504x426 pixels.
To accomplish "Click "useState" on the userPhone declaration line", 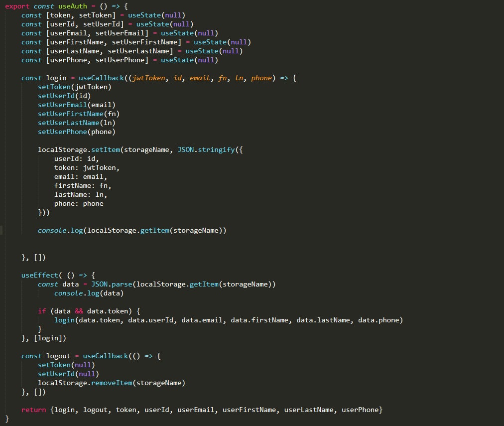I will click(177, 60).
